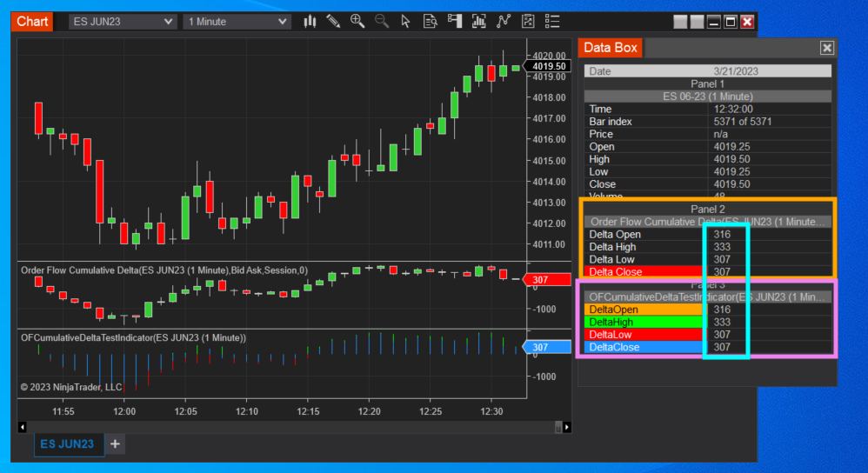Open the ES JUN23 instrument dropdown
The height and width of the screenshot is (473, 868).
pos(122,22)
